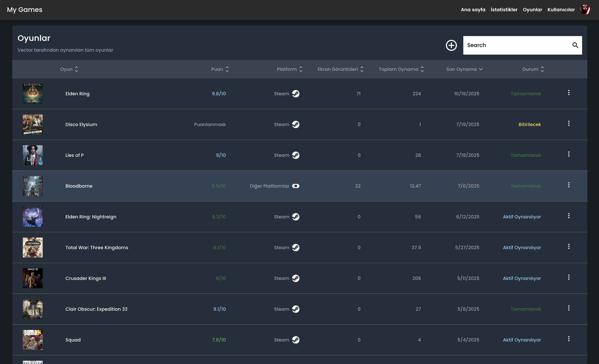
Task: Open Kullanıcılar in the top navigation
Action: (561, 10)
